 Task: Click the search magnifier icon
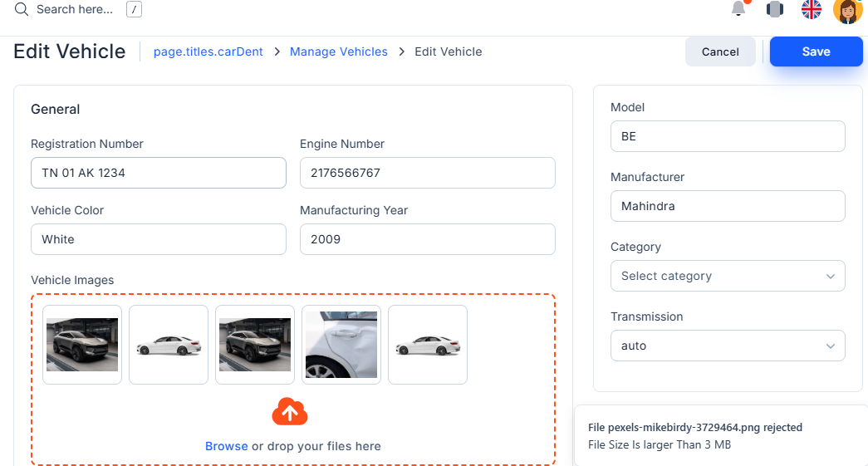[22, 9]
